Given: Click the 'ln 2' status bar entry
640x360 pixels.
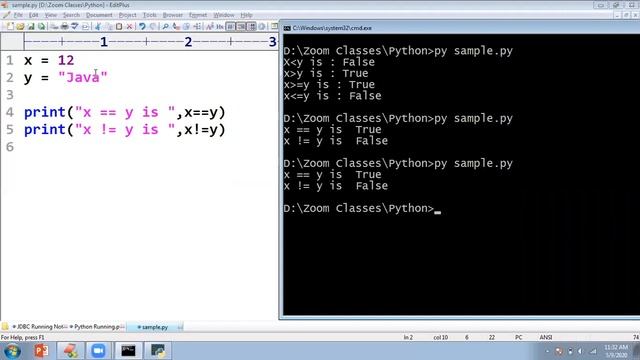Looking at the screenshot, I should pos(408,338).
